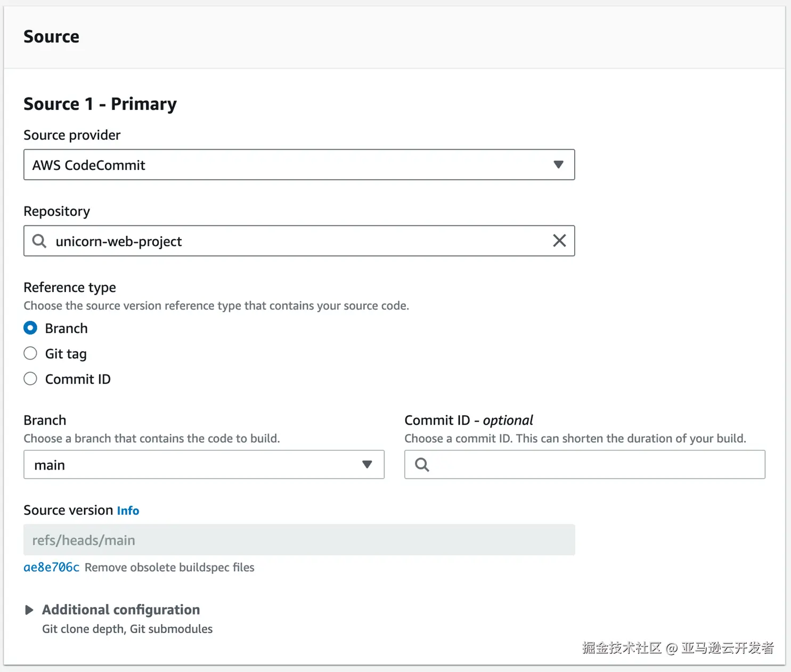Click the refs/heads/main Source version field
Image resolution: width=791 pixels, height=672 pixels.
(298, 540)
